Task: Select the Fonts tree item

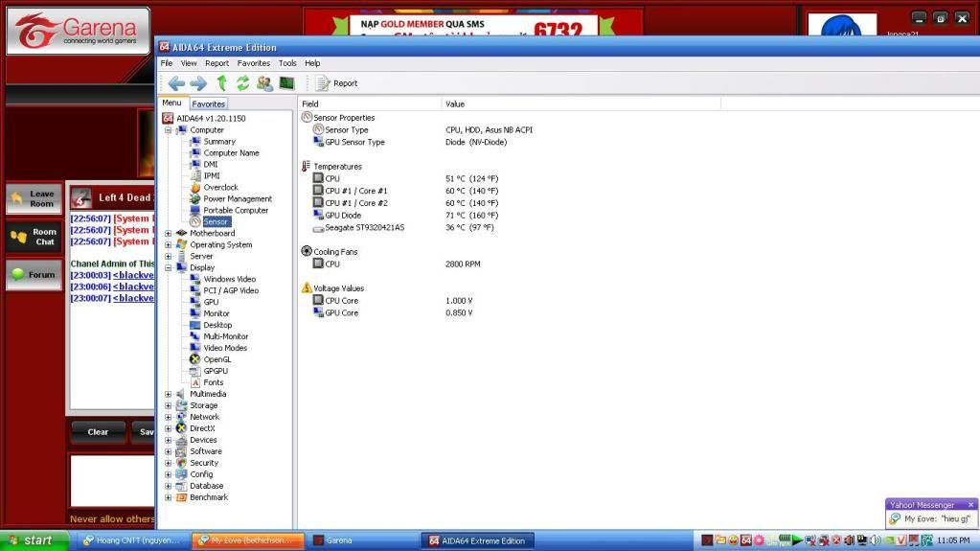Action: click(x=213, y=382)
